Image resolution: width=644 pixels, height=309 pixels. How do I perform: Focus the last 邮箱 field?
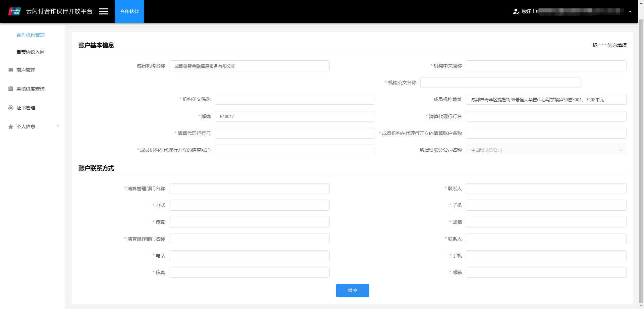click(x=546, y=272)
